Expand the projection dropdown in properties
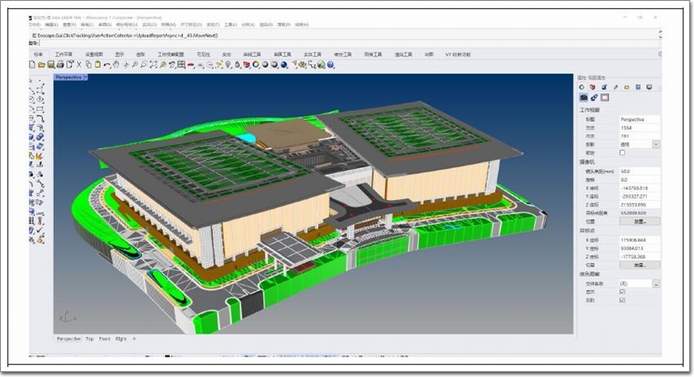Image resolution: width=694 pixels, height=377 pixels. [656, 145]
